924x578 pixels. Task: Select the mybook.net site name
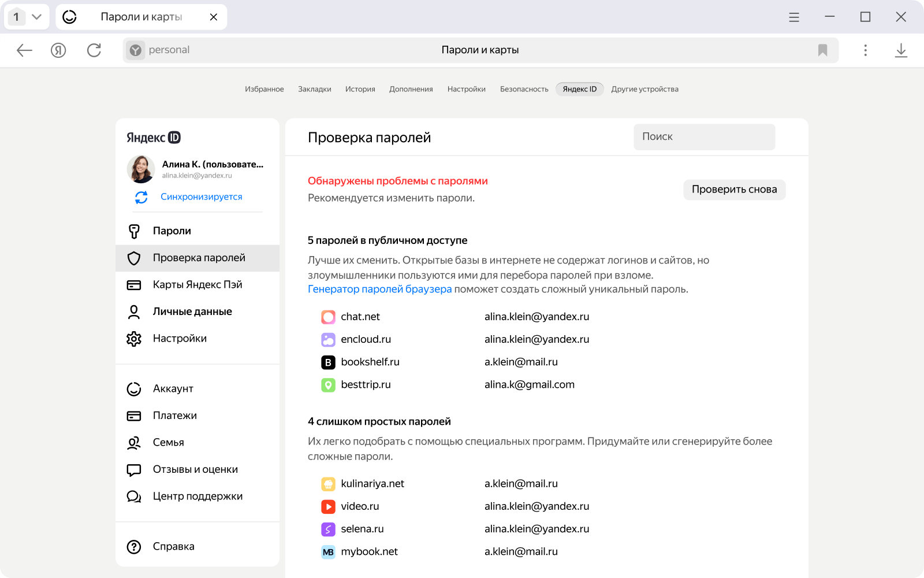[370, 551]
